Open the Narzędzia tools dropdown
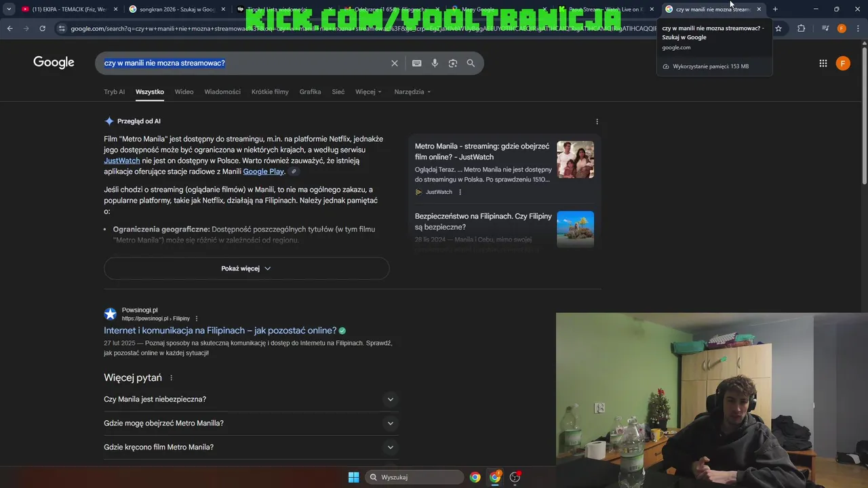The width and height of the screenshot is (868, 488). tap(412, 91)
